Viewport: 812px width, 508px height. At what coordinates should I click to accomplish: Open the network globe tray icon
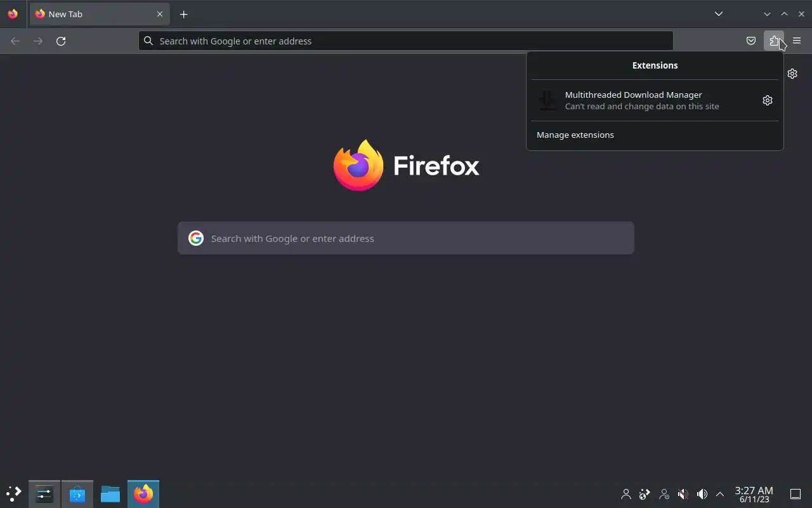(645, 494)
